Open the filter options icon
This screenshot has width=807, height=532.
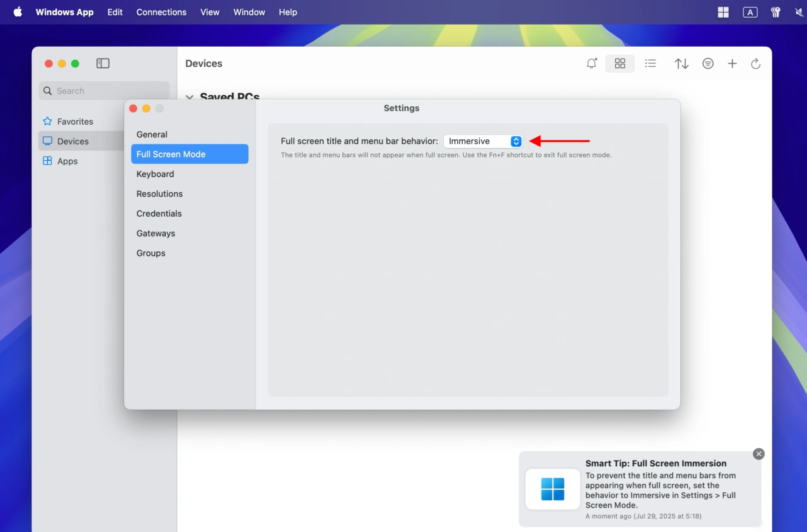click(708, 64)
